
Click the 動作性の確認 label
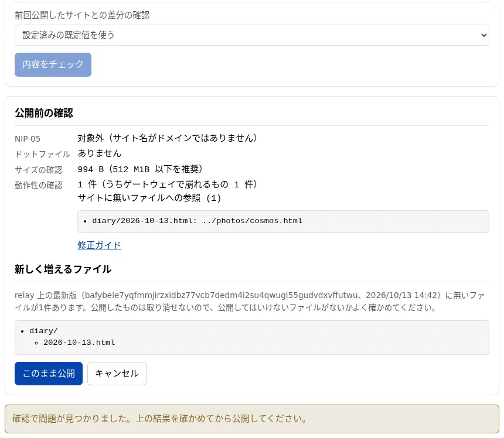[39, 185]
